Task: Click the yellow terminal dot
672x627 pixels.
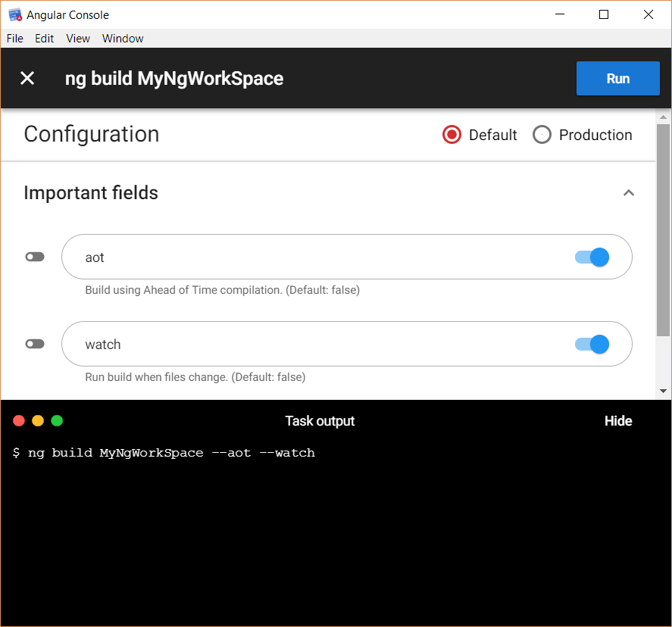Action: [x=38, y=420]
